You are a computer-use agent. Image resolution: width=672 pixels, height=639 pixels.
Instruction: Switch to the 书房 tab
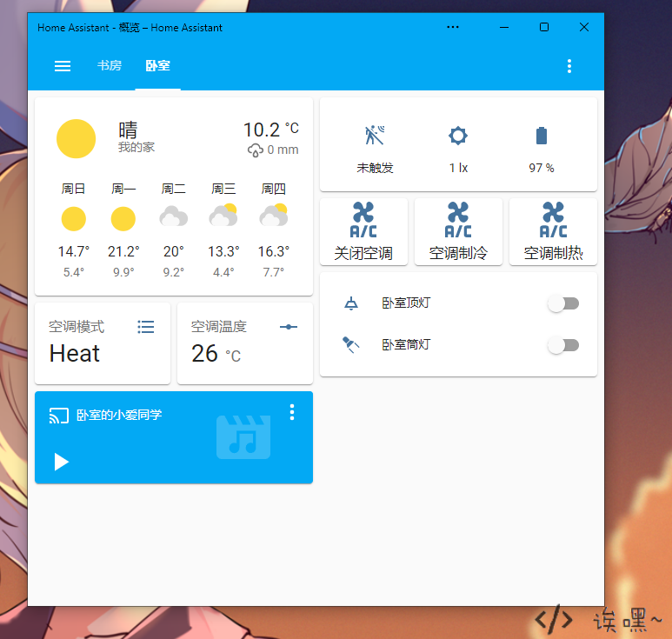[x=110, y=65]
